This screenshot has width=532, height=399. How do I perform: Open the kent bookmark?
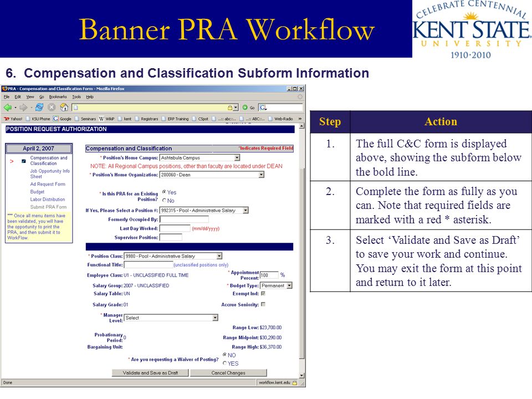coord(125,119)
